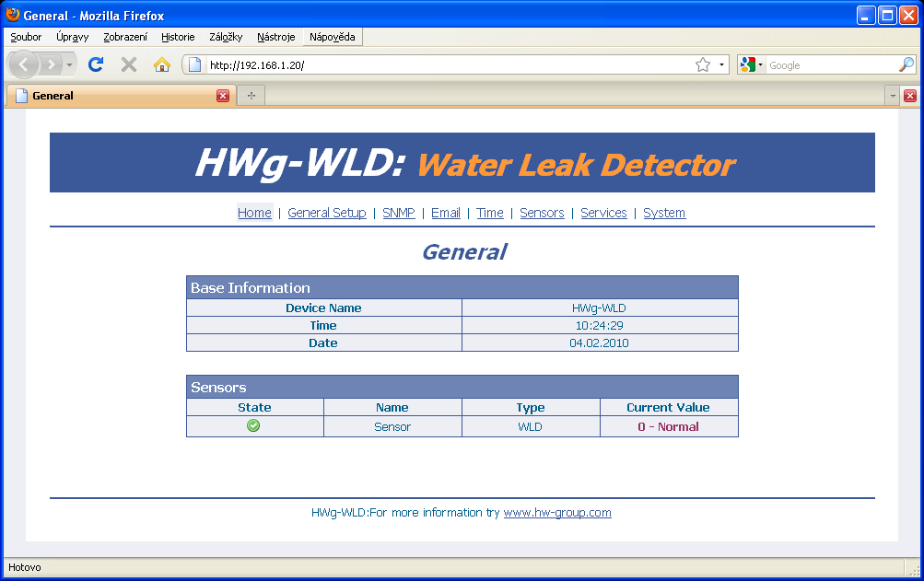Click the Google search engine icon
Screen dimensions: 924x581
click(747, 64)
